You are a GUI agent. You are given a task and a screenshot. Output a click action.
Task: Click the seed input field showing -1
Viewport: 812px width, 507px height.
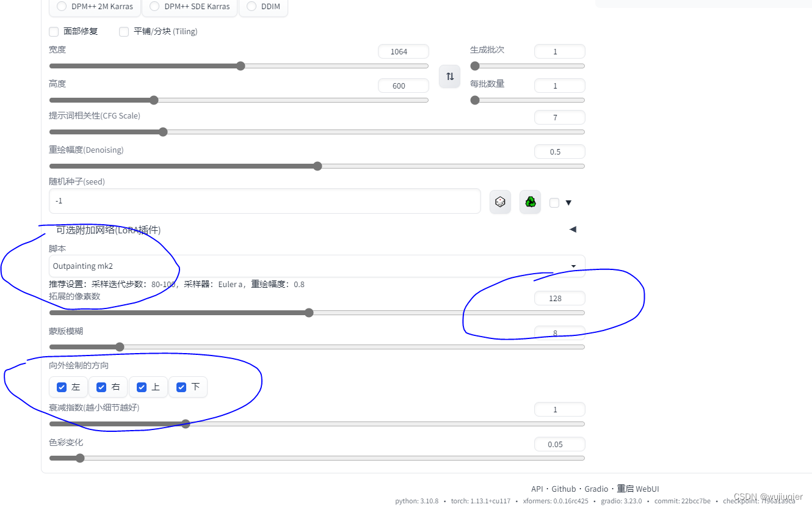pos(265,201)
